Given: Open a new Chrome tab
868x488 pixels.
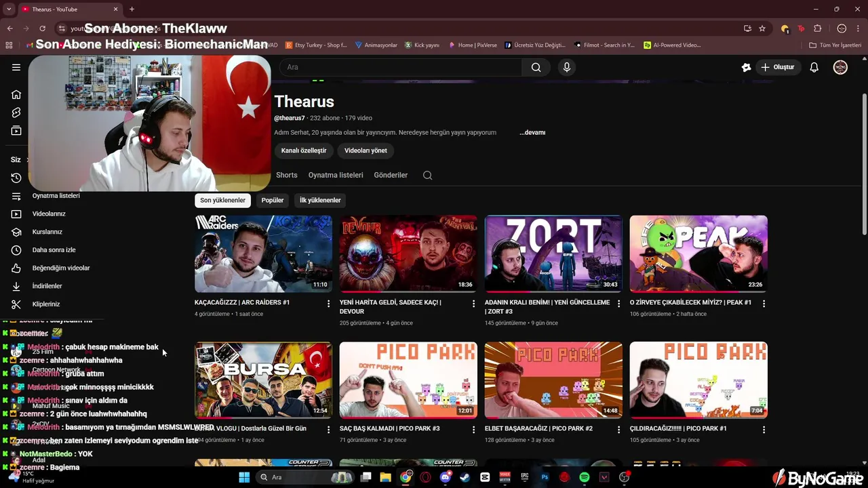Looking at the screenshot, I should [x=132, y=9].
